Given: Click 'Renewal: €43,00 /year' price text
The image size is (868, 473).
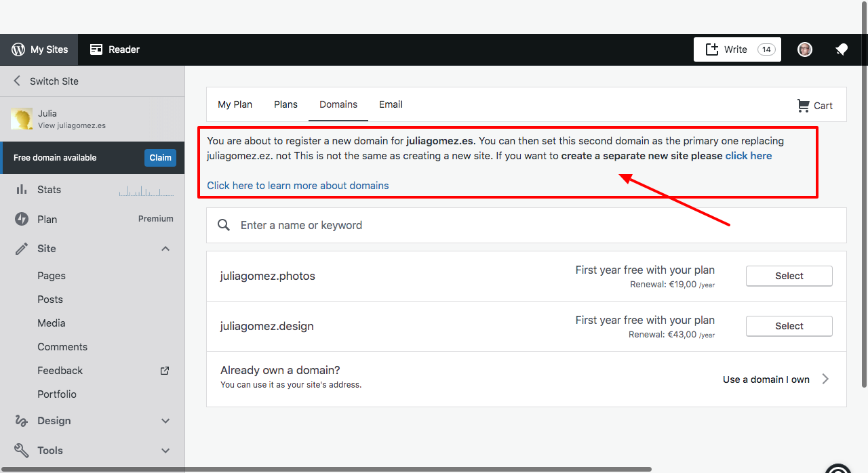Looking at the screenshot, I should (x=671, y=335).
